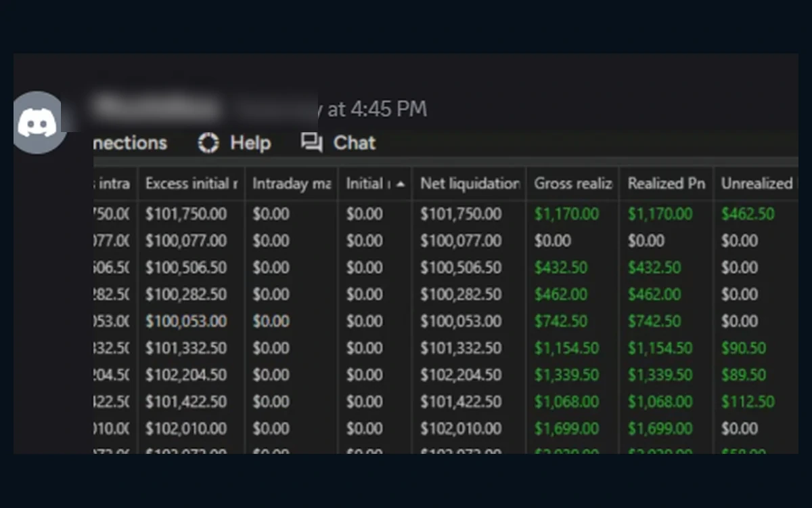The image size is (812, 508).
Task: Sort by Initial margin column arrow
Action: [401, 184]
